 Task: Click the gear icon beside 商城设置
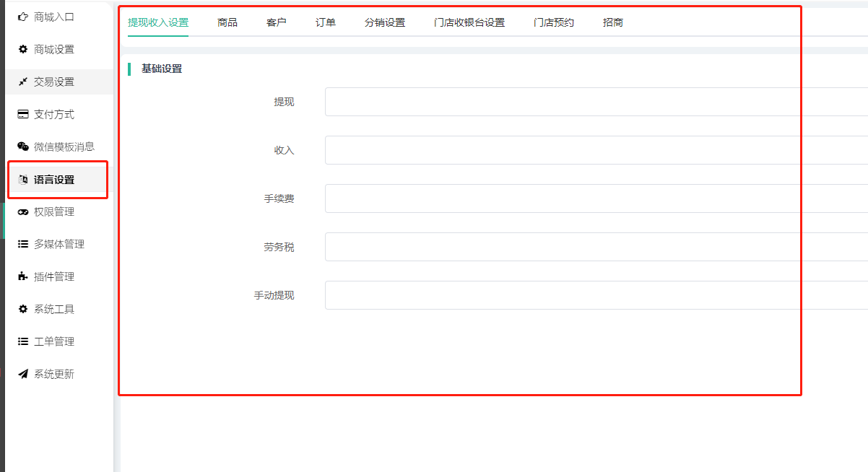(x=23, y=49)
